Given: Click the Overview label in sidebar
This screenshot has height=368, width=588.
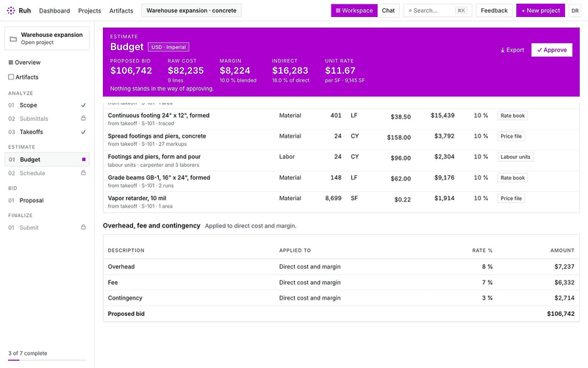Looking at the screenshot, I should (x=28, y=63).
